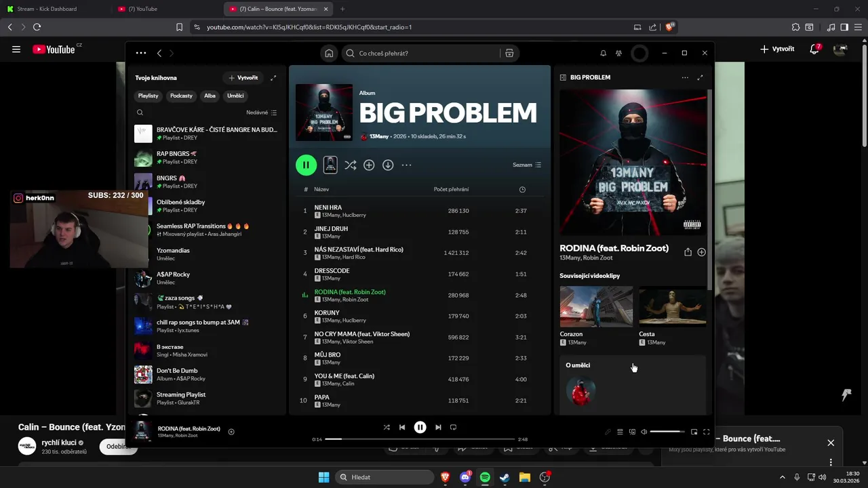Open RAP BNGRS playlist in library
The image size is (868, 488).
(207, 158)
